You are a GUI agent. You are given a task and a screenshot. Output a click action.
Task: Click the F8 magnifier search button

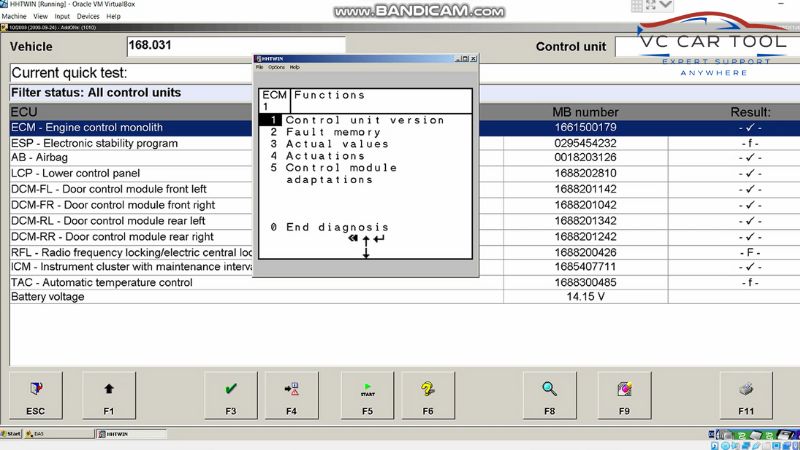(549, 395)
